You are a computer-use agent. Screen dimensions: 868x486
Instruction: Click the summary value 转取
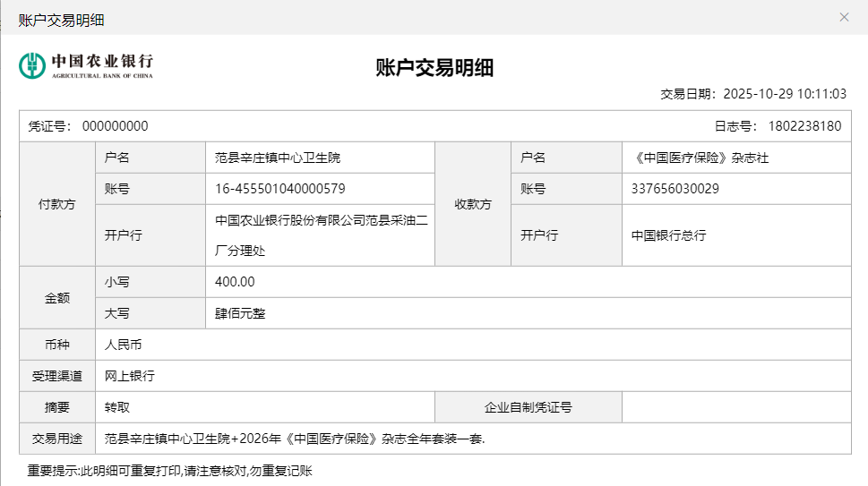click(117, 407)
